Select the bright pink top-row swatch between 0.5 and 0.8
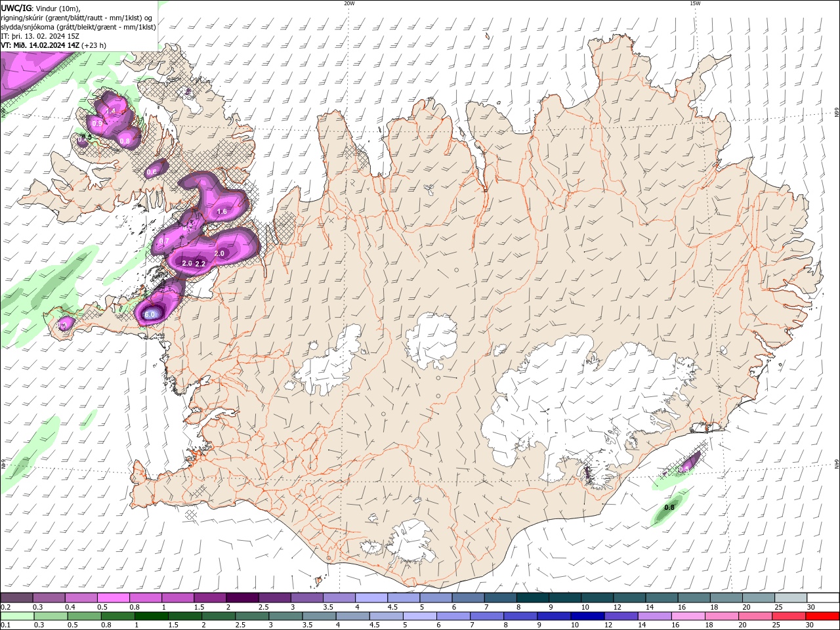The image size is (840, 630). (113, 598)
